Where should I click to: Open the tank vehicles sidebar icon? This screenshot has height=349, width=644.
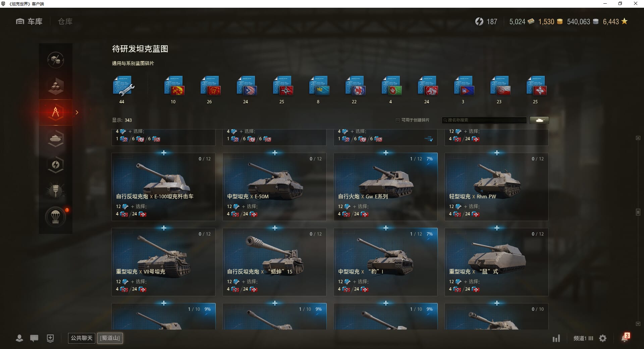click(x=56, y=138)
